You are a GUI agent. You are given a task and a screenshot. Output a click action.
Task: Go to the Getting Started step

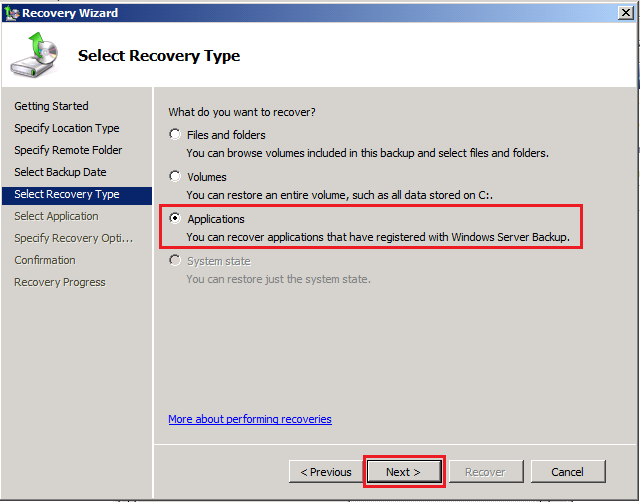point(51,106)
